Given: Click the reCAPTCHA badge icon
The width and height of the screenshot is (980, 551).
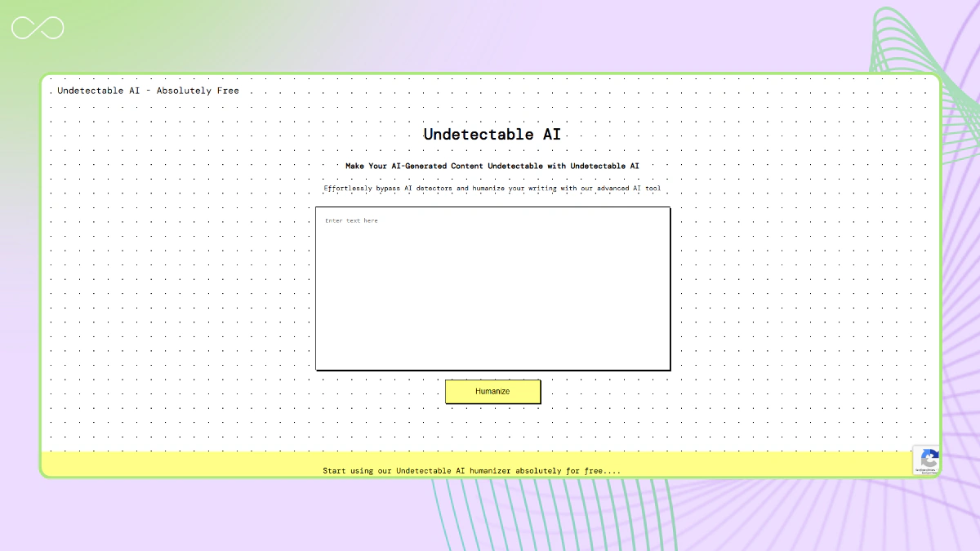Looking at the screenshot, I should click(929, 460).
